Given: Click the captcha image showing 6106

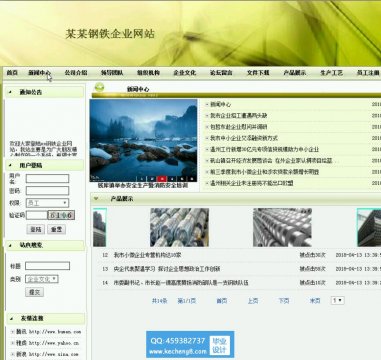Looking at the screenshot, I should (x=61, y=215).
